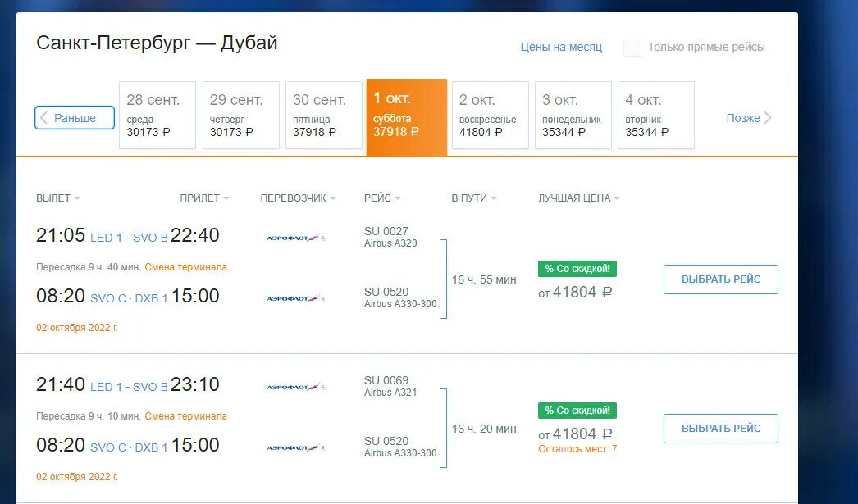Click ВЫБРАТЬ РЕЙС for the 21:40 flight
Viewport: 858px width, 504px height.
pyautogui.click(x=721, y=429)
